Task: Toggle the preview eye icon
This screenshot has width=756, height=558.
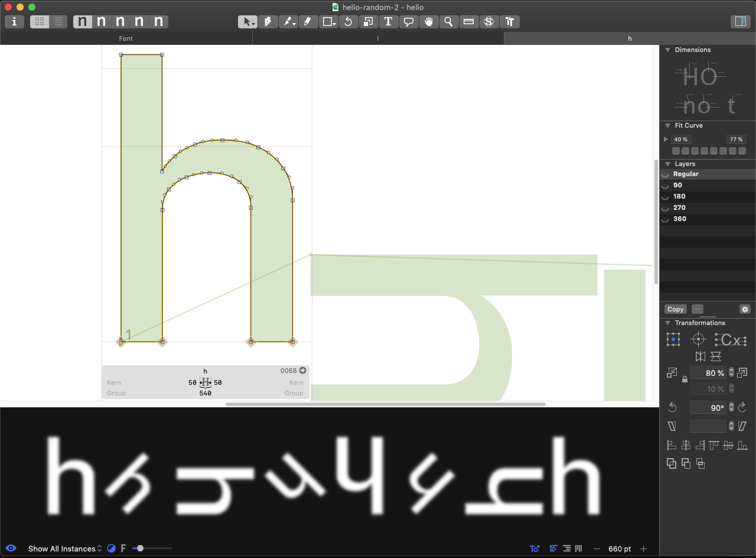Action: coord(11,549)
